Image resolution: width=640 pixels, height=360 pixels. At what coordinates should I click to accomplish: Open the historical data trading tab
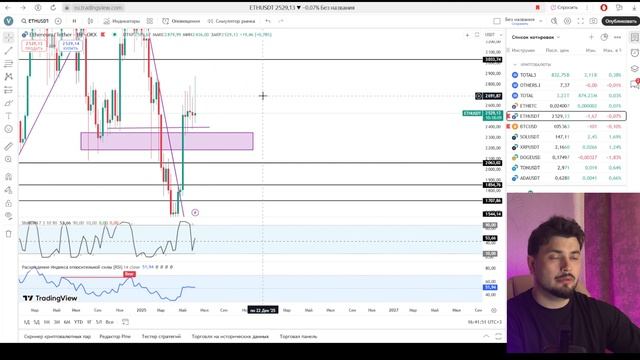[x=230, y=337]
